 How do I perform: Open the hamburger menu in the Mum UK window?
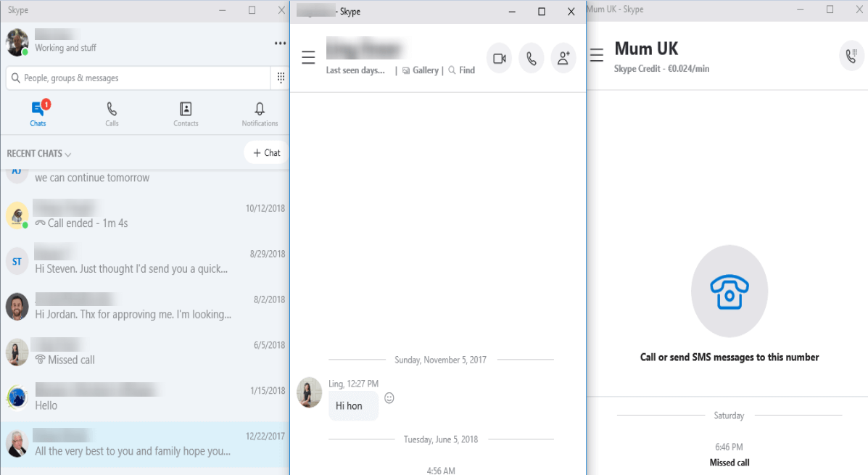click(x=596, y=55)
